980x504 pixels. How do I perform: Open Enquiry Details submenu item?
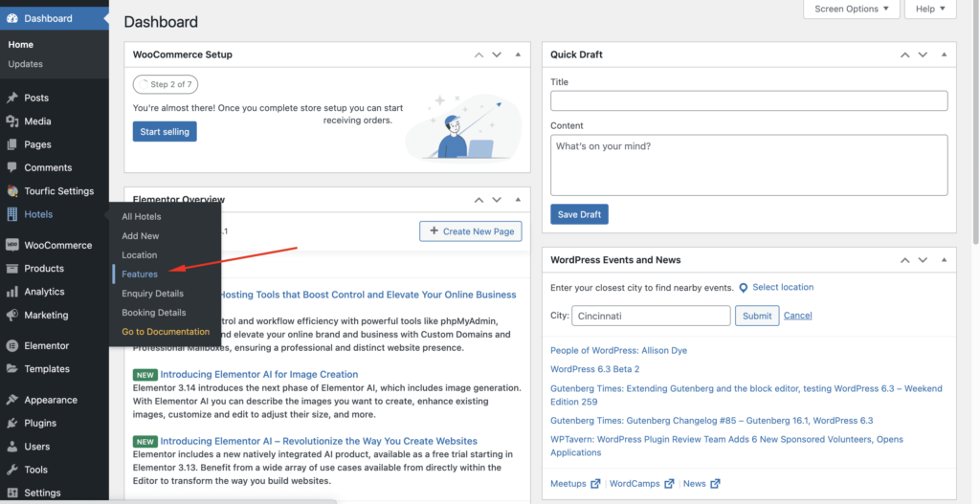[152, 294]
